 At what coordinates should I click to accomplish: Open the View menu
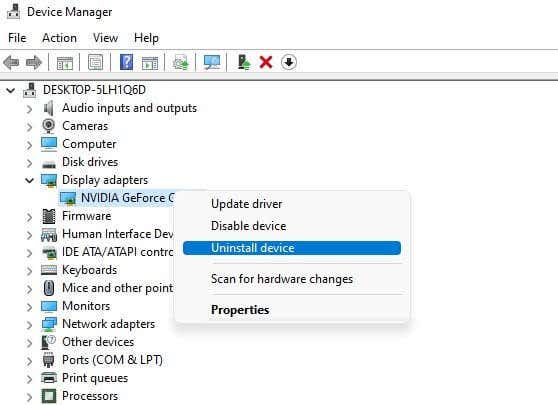(105, 38)
